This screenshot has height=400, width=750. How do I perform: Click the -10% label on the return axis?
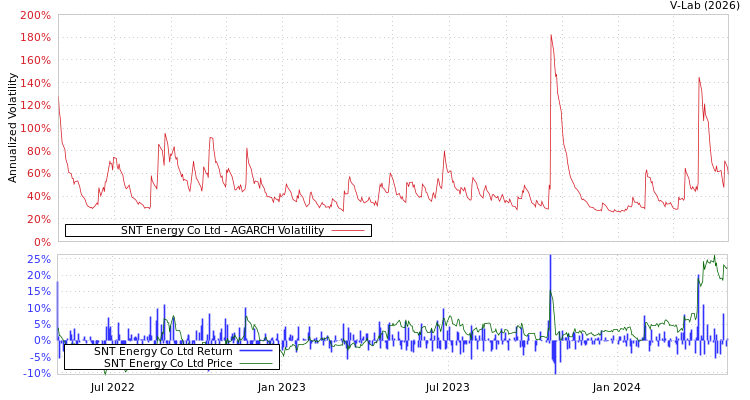36,374
